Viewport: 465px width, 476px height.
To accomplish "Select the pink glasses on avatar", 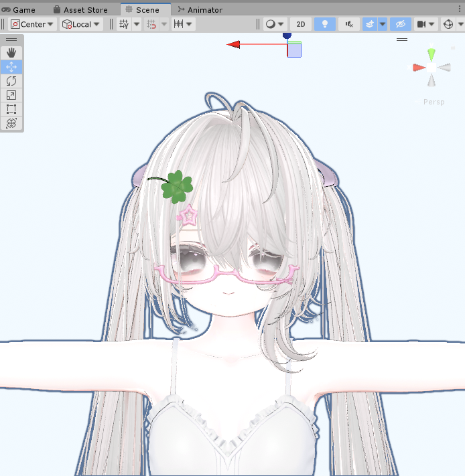I will point(226,274).
